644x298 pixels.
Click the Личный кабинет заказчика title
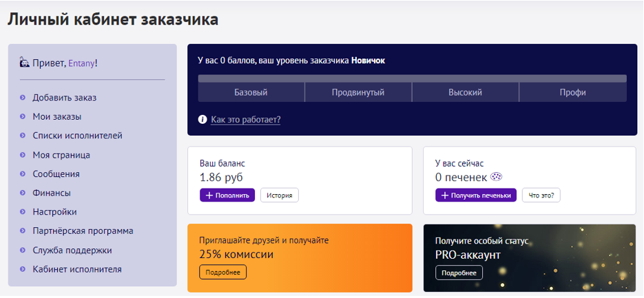click(113, 19)
